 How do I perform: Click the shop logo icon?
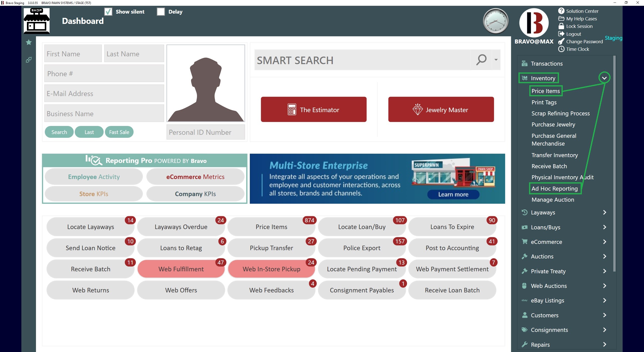pyautogui.click(x=36, y=21)
